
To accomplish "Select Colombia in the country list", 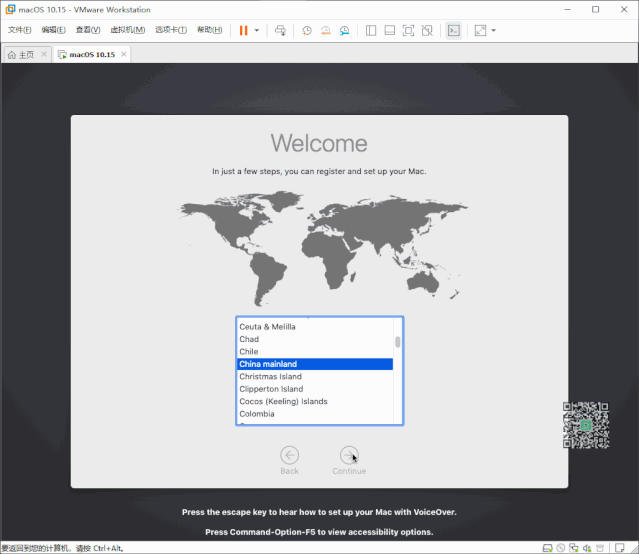I will pos(256,414).
